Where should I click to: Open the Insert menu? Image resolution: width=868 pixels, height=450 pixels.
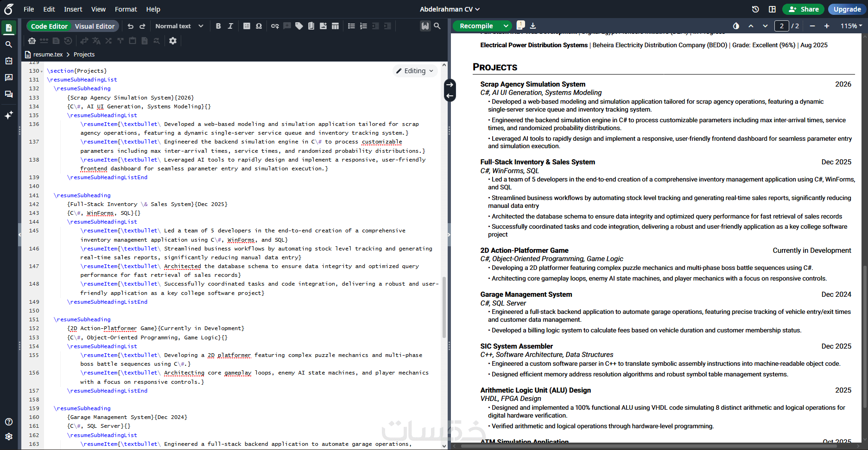pos(73,9)
